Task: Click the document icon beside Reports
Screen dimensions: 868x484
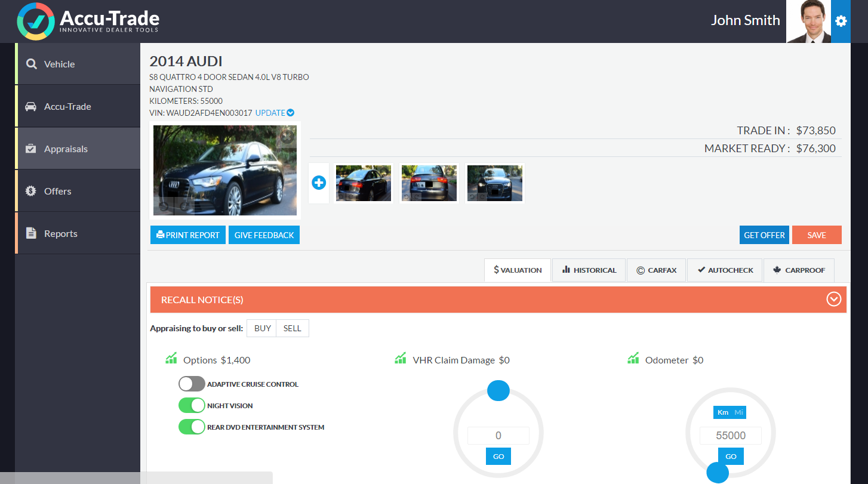Action: pos(30,233)
